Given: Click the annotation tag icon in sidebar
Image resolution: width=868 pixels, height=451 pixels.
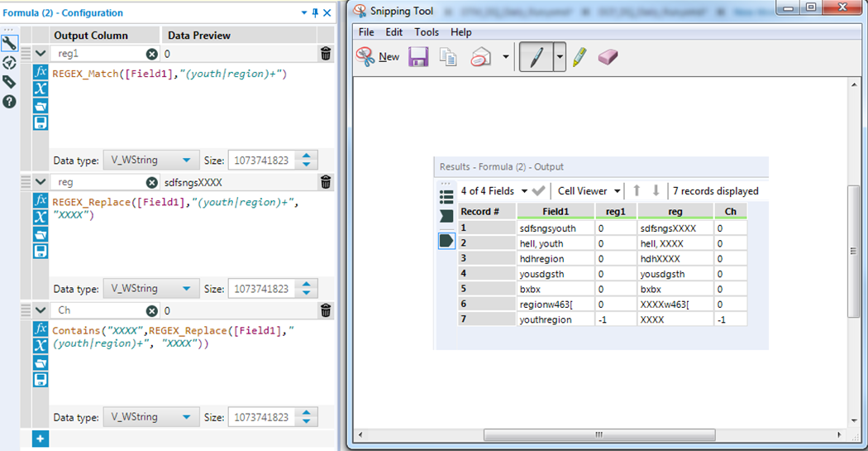Looking at the screenshot, I should 9,82.
